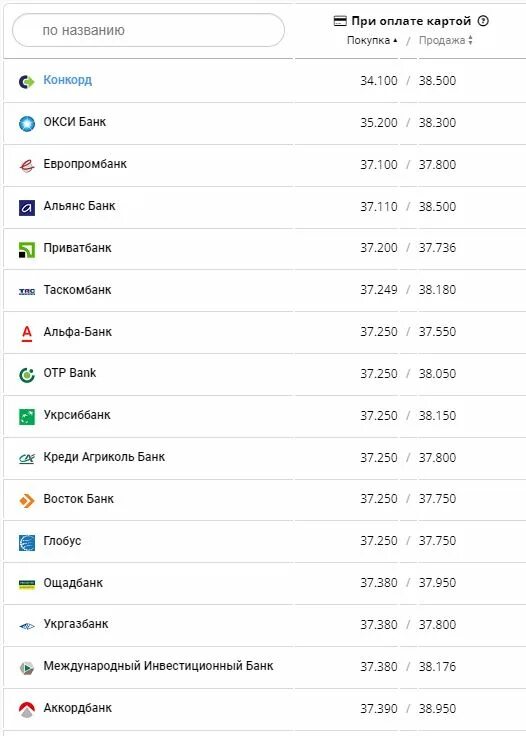Click the Укрсиббанк green square logo
The height and width of the screenshot is (736, 526).
(27, 417)
